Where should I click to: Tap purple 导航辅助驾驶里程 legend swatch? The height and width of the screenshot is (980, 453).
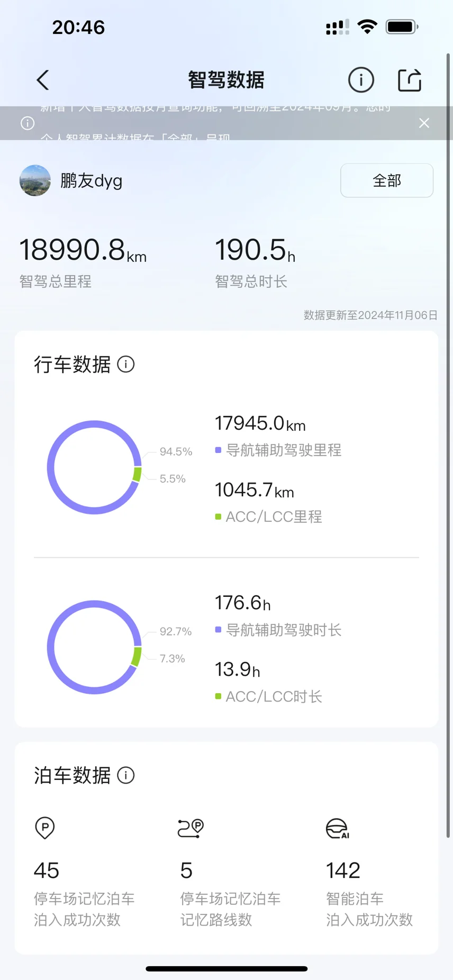pos(218,450)
